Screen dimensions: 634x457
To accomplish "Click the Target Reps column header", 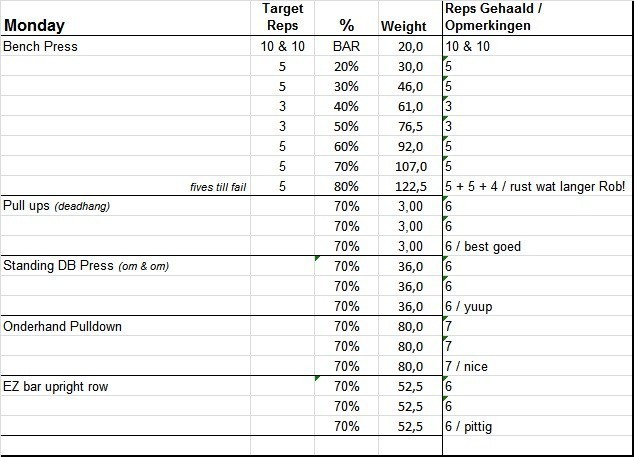I will pyautogui.click(x=282, y=17).
